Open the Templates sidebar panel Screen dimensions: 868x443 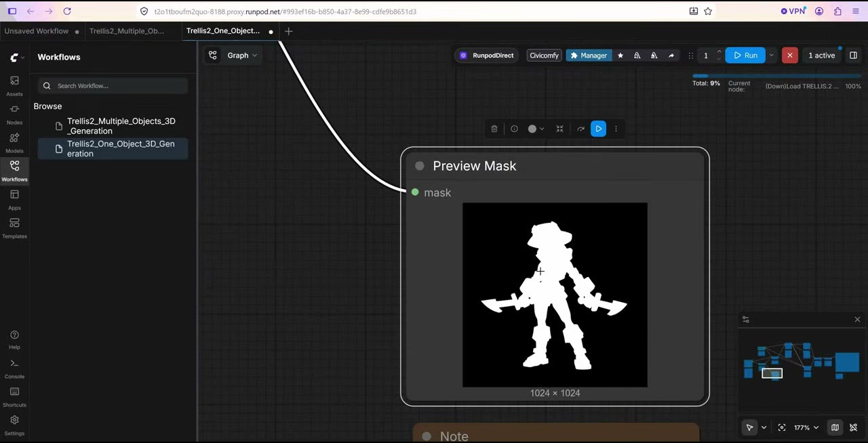click(14, 227)
